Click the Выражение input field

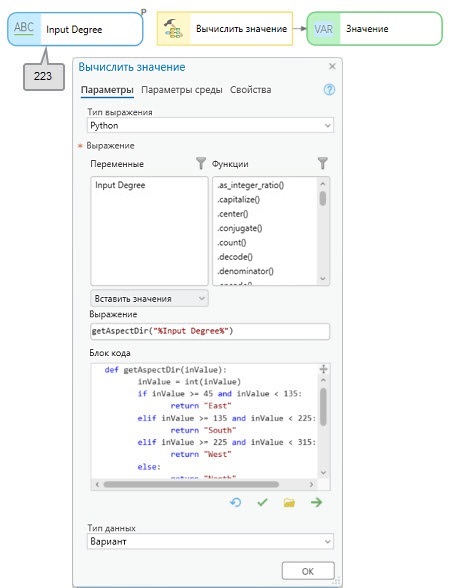[x=210, y=331]
